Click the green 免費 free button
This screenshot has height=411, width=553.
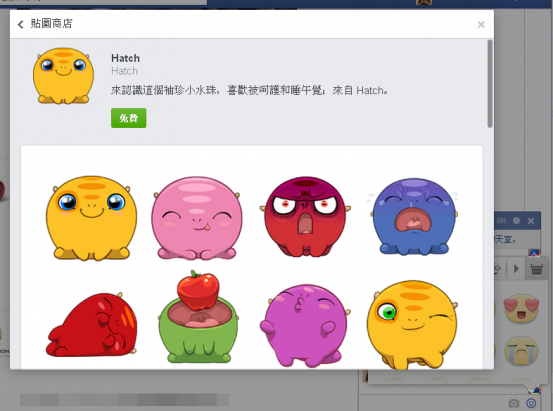coord(128,118)
